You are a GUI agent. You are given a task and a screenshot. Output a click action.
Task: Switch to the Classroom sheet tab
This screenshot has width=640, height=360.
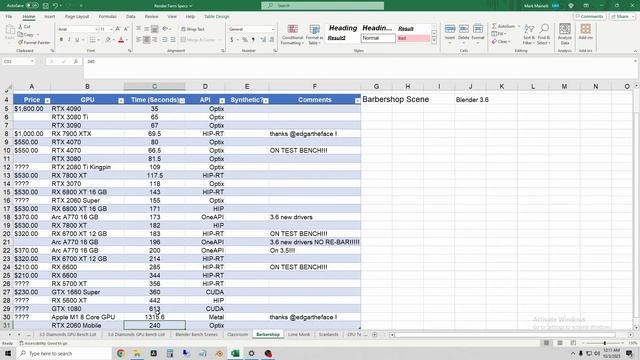point(238,334)
